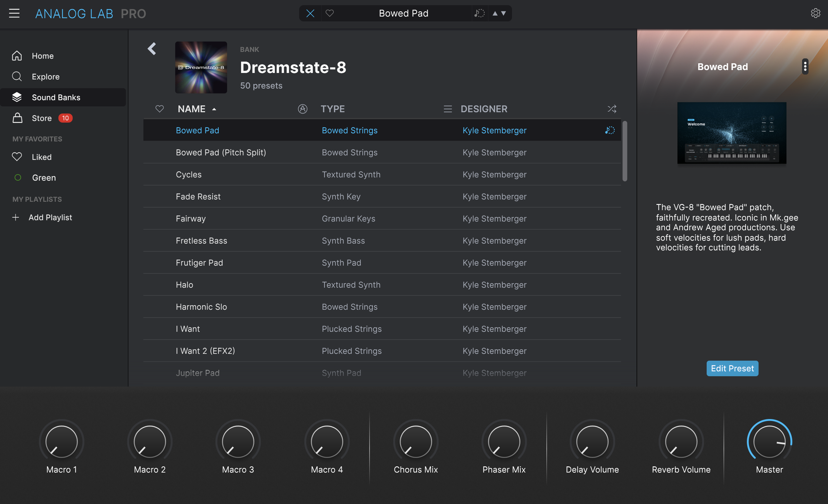Screen dimensions: 828x504
Task: Click the list lines icon beside DESIGNER
Action: pyautogui.click(x=448, y=109)
